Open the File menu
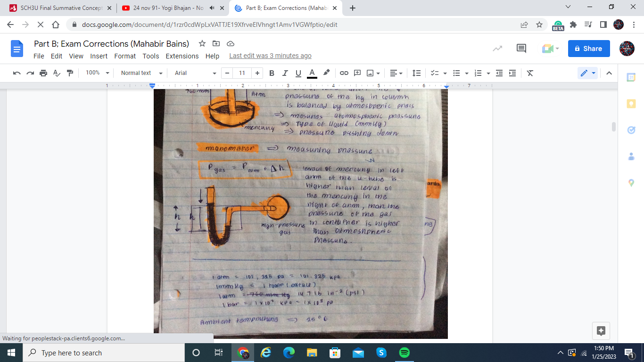This screenshot has height=362, width=644. click(x=39, y=56)
